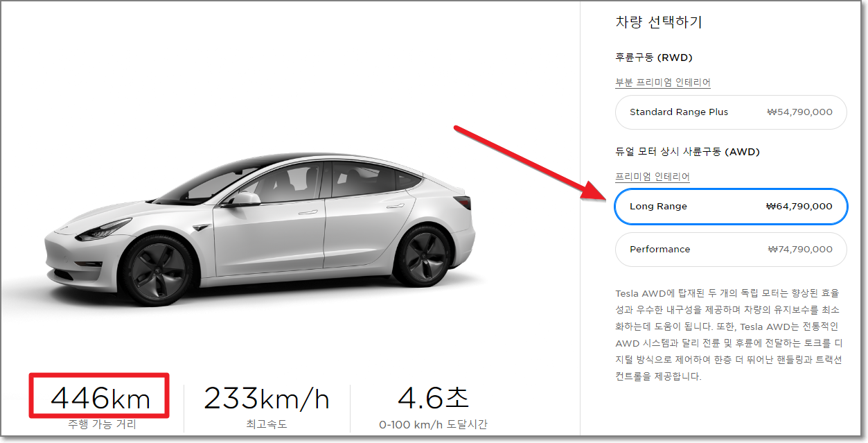Select the Standard Range Plus option
This screenshot has height=443, width=868.
pyautogui.click(x=731, y=112)
